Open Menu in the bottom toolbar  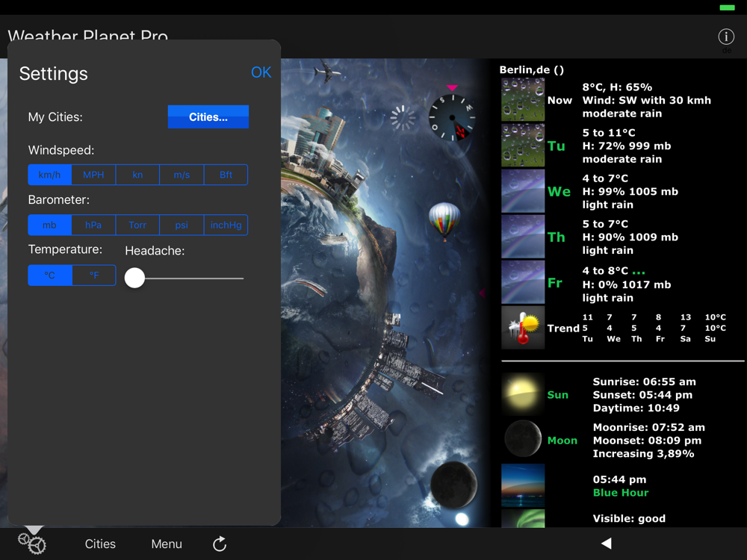(167, 544)
